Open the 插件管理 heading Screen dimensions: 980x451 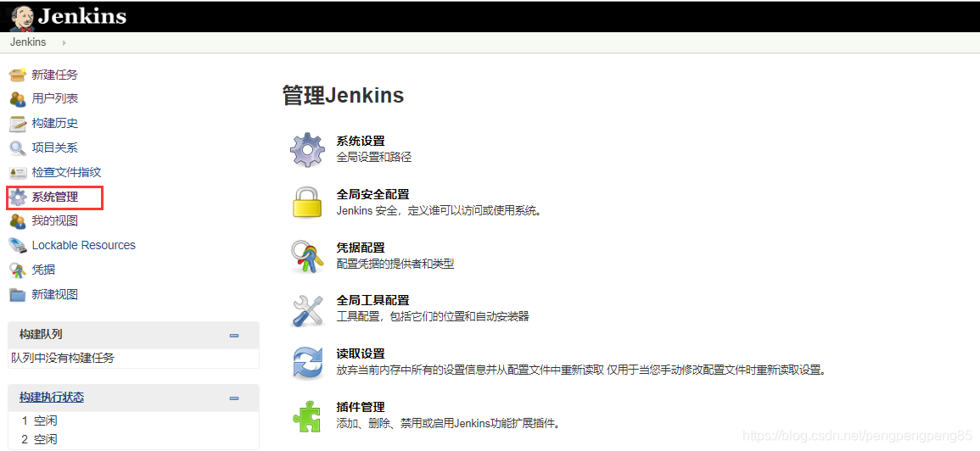click(361, 407)
